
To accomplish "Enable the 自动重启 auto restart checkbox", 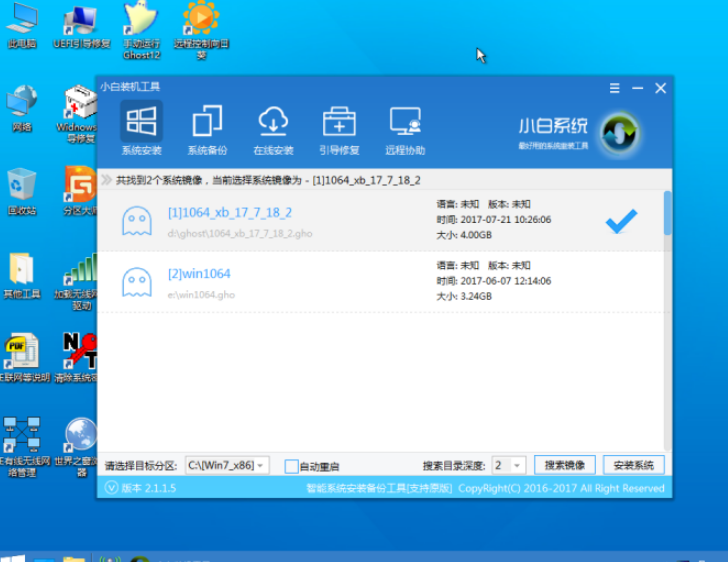I will tap(292, 466).
